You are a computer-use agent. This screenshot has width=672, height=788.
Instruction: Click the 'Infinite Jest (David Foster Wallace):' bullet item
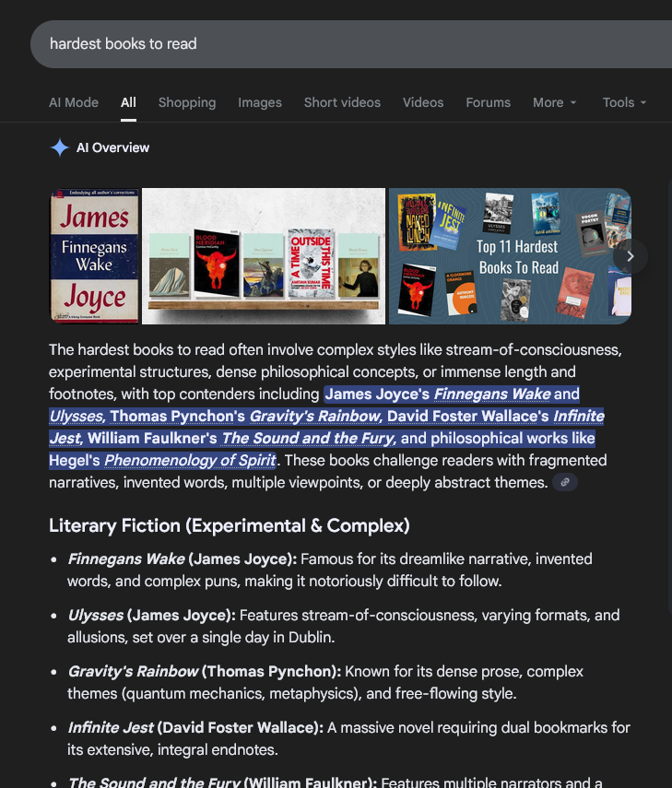pyautogui.click(x=195, y=728)
